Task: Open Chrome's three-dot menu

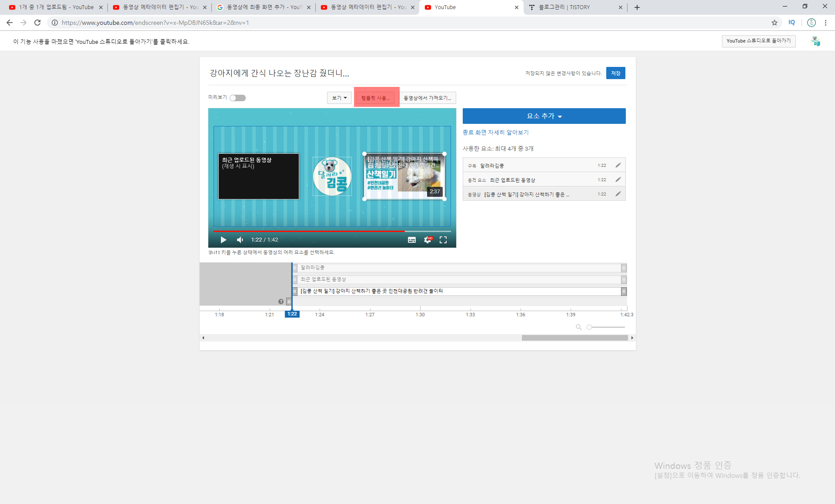Action: tap(825, 23)
